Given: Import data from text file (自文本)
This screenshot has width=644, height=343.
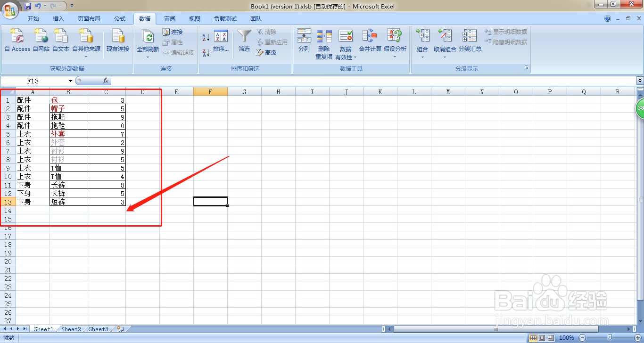Looking at the screenshot, I should tap(61, 41).
